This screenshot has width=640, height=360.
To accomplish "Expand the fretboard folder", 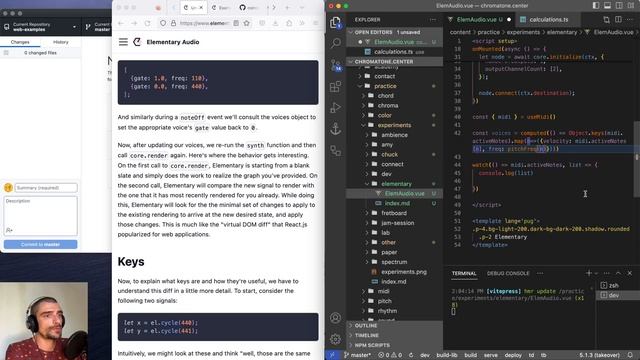I will click(x=393, y=213).
